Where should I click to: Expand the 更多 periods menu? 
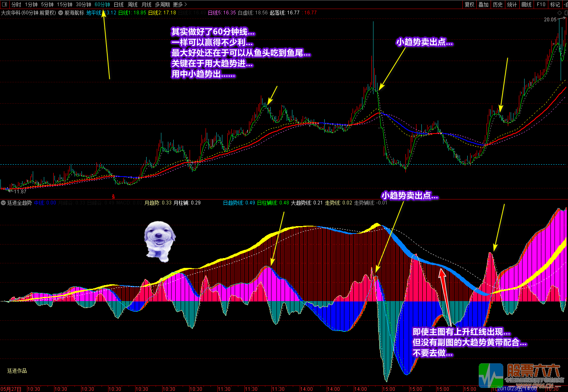click(x=180, y=5)
